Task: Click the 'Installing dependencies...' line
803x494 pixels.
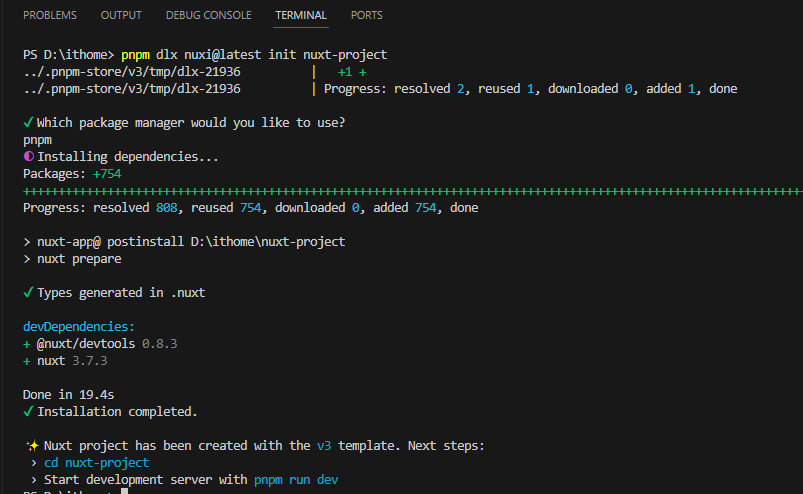Action: (121, 157)
